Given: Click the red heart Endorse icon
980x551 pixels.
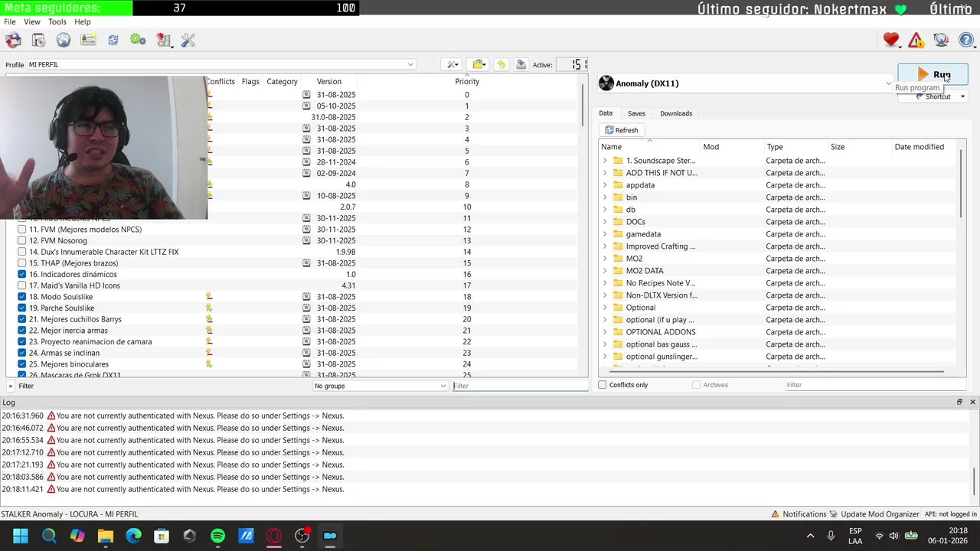Looking at the screenshot, I should click(890, 40).
